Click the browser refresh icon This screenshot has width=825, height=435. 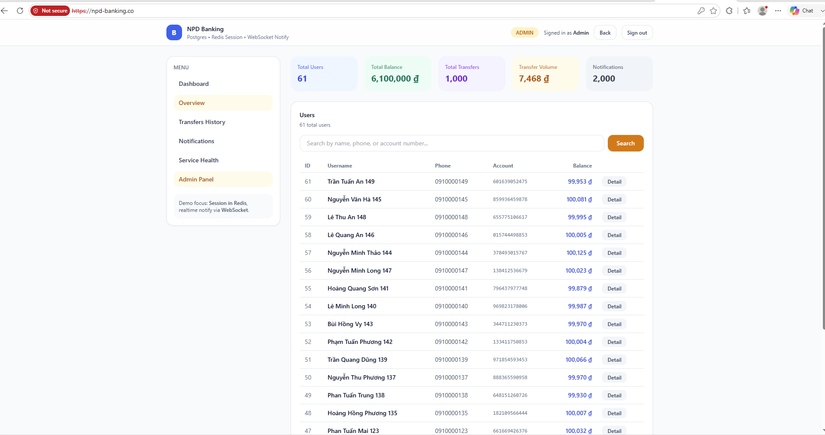click(x=20, y=11)
